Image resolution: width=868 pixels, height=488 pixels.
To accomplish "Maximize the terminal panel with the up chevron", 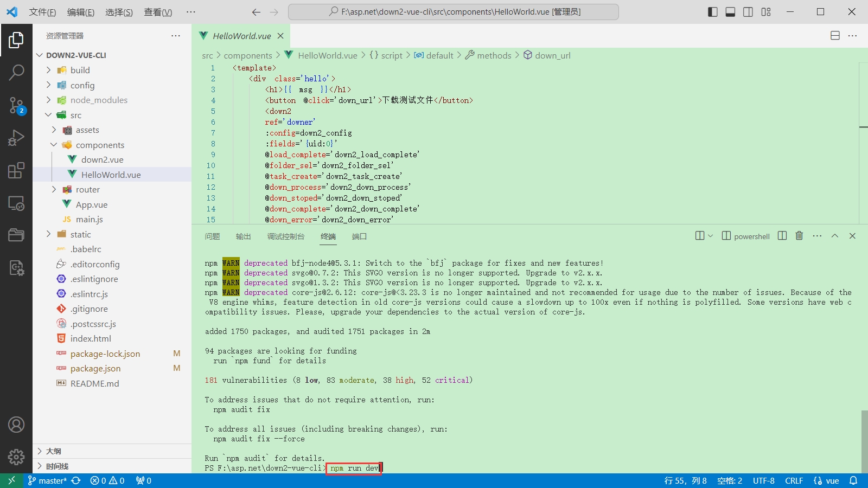I will pos(835,236).
